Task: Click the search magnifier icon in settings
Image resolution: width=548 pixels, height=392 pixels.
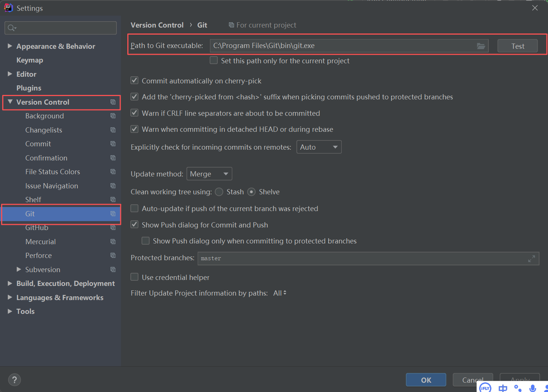Action: tap(12, 28)
